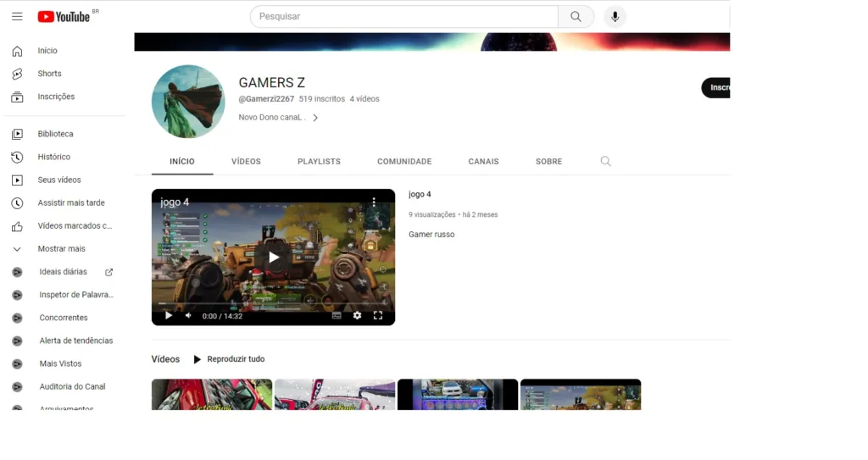The height and width of the screenshot is (460, 868).
Task: Mute the featured video volume
Action: 189,315
